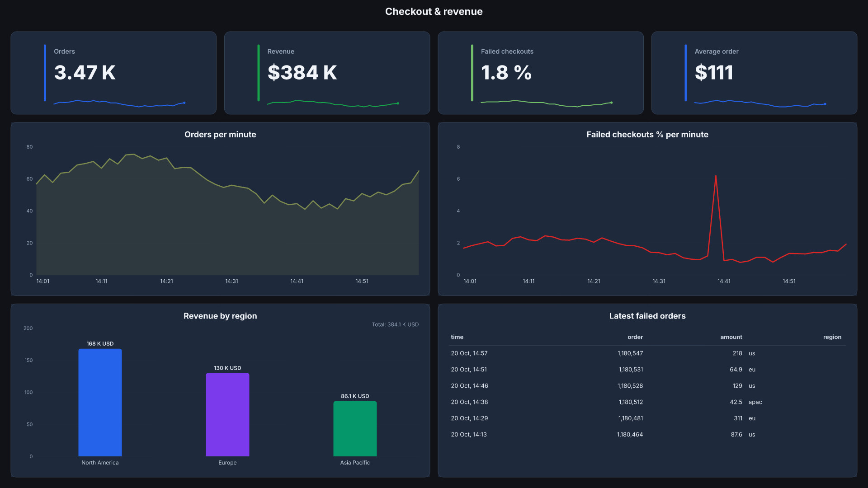Select the Asia Pacific revenue bar
868x488 pixels.
click(355, 429)
